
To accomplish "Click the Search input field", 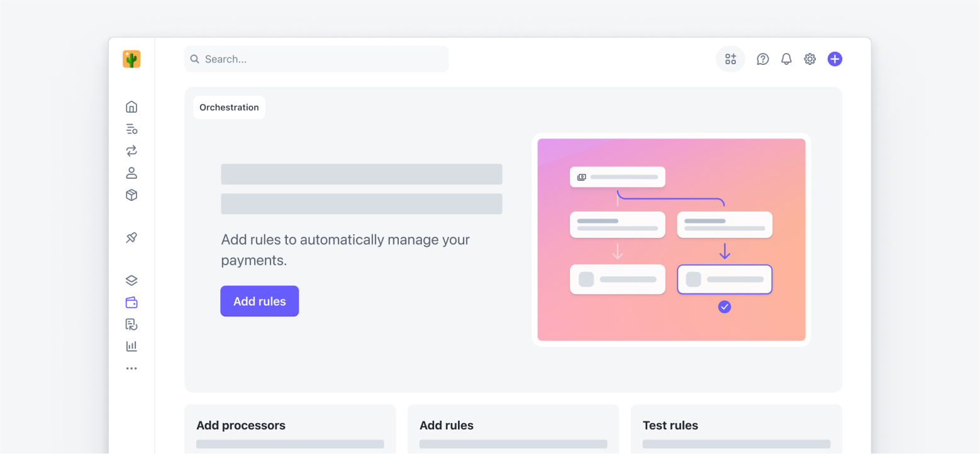I will click(x=316, y=59).
